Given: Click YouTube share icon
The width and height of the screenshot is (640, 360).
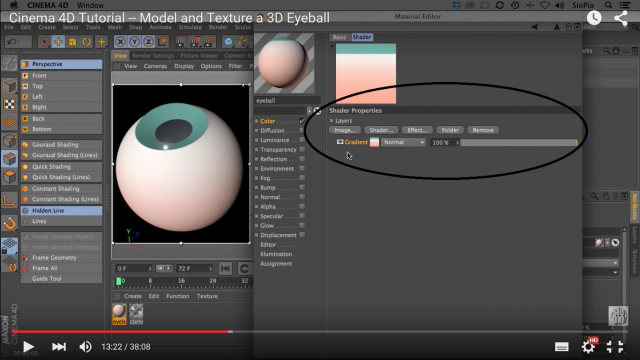Looking at the screenshot, I should tap(621, 18).
